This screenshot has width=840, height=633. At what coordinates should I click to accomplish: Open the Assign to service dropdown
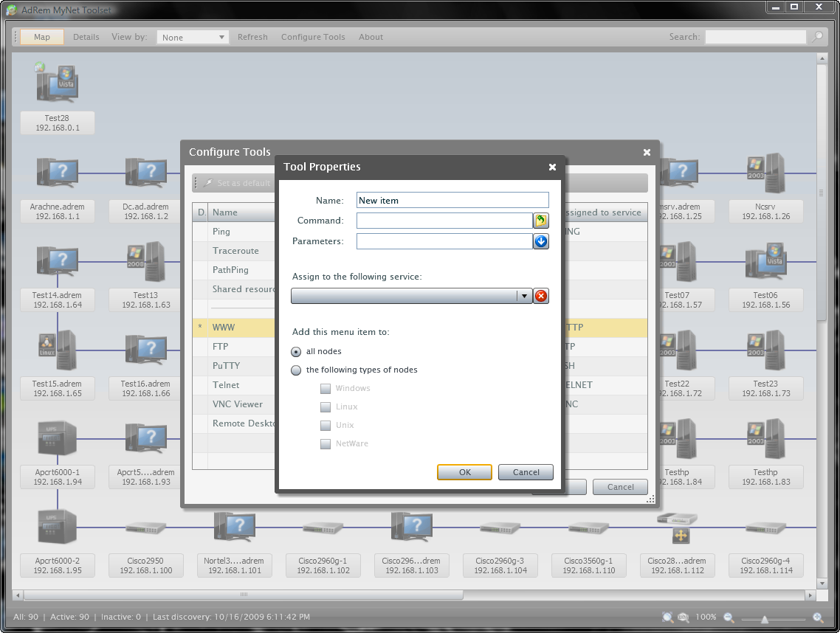[411, 296]
